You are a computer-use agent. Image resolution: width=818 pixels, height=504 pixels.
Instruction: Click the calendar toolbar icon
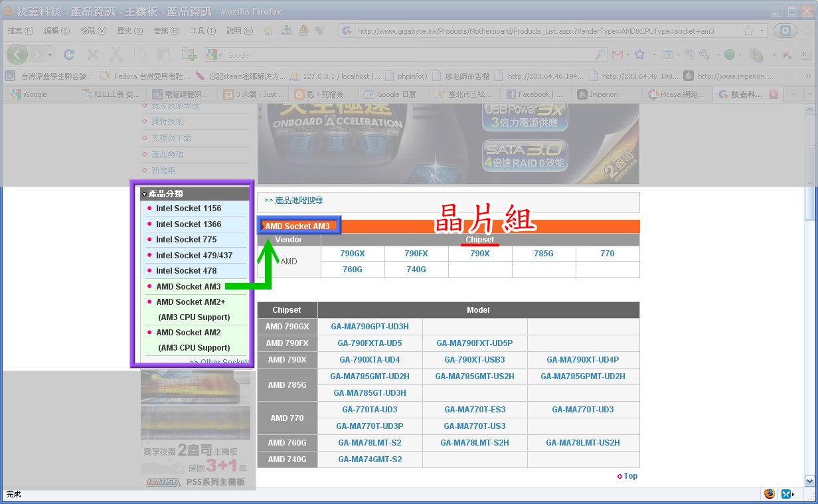(668, 54)
